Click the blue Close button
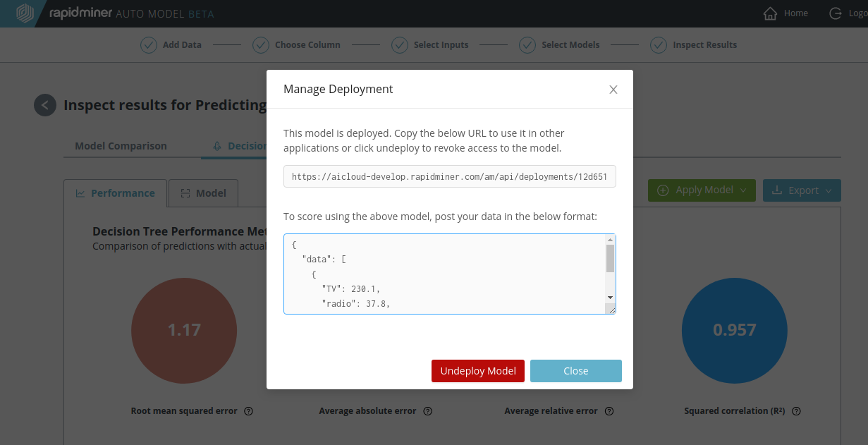 click(x=575, y=371)
